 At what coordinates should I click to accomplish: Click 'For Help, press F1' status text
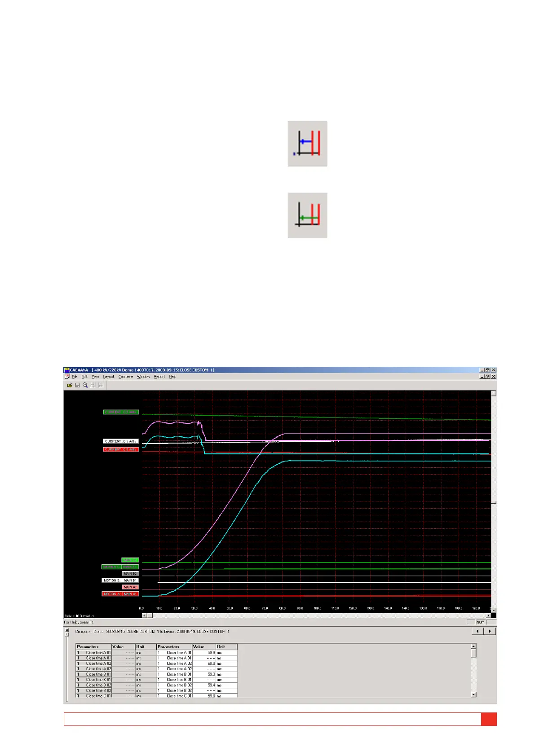(79, 622)
